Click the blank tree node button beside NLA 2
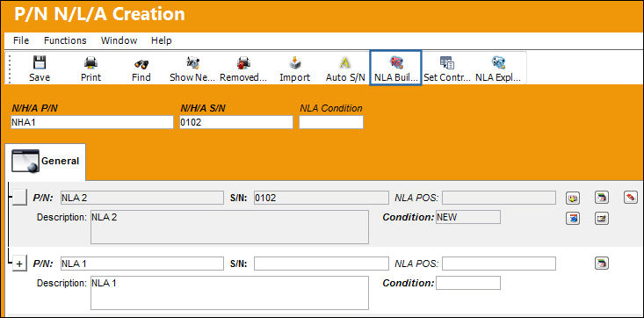Viewport: 644px width, 318px height. pos(19,198)
